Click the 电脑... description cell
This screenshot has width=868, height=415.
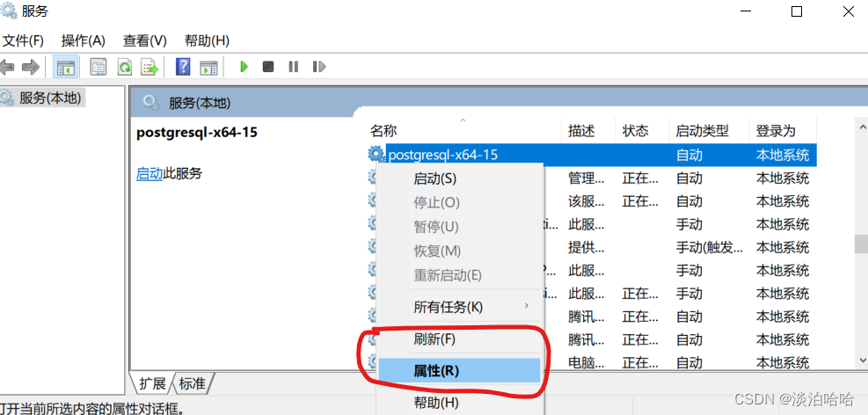tap(587, 363)
